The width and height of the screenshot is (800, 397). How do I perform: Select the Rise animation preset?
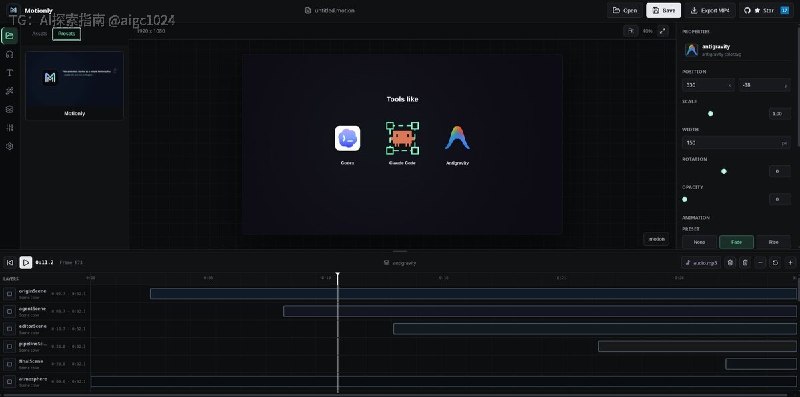coord(773,242)
